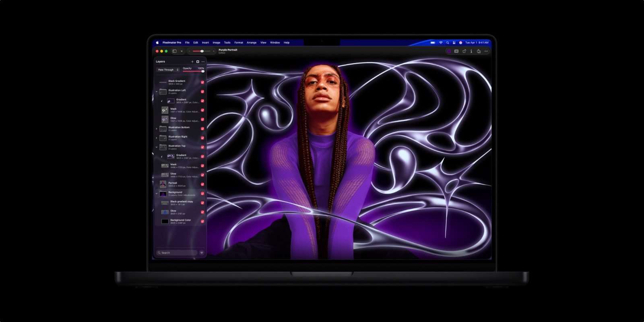This screenshot has width=644, height=322.
Task: Click the share icon in toolbar
Action: tap(479, 51)
